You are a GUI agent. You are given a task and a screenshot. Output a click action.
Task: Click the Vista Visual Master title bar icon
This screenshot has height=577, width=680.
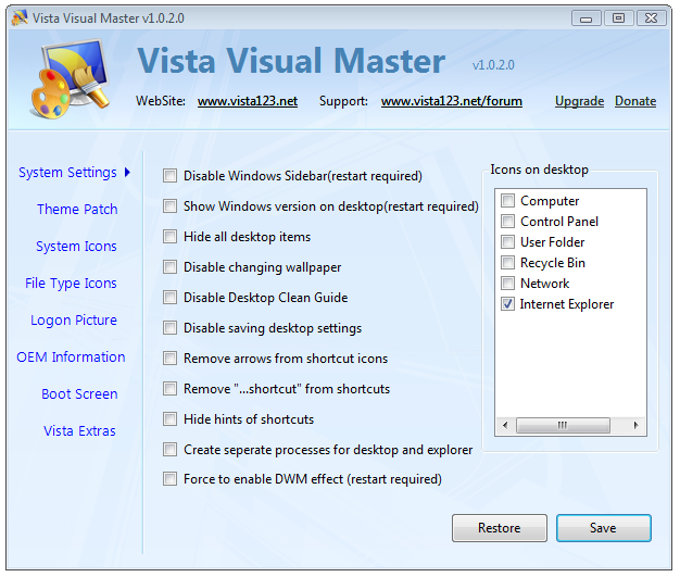pyautogui.click(x=20, y=18)
